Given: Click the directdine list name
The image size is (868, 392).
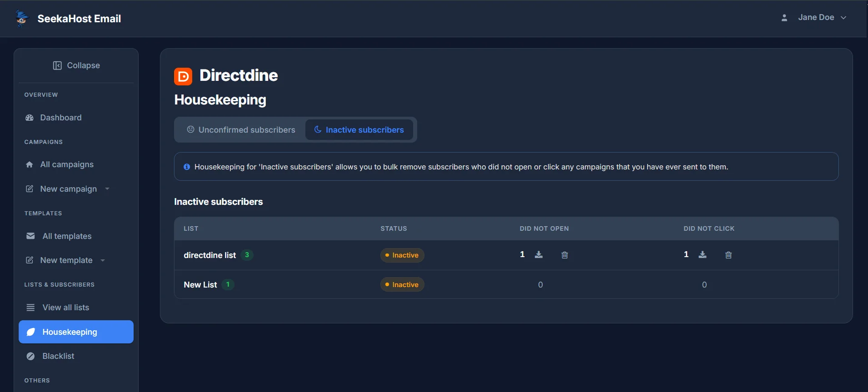Looking at the screenshot, I should coord(210,255).
